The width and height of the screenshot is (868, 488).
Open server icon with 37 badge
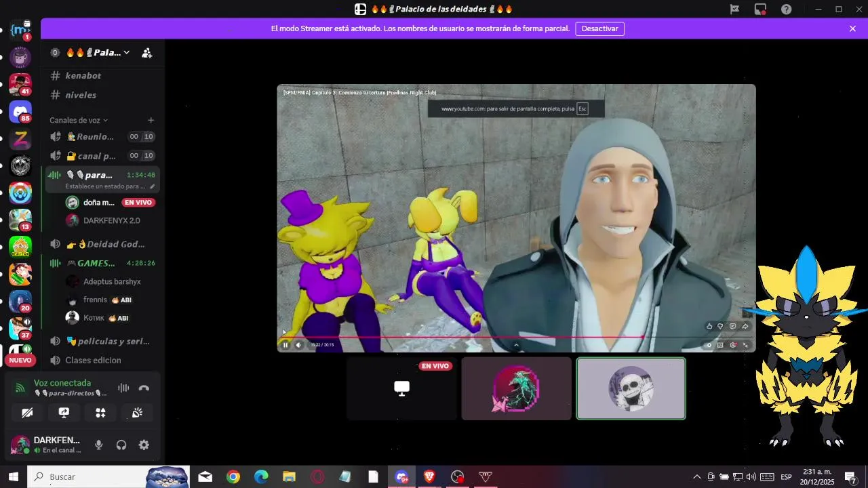[x=20, y=328]
